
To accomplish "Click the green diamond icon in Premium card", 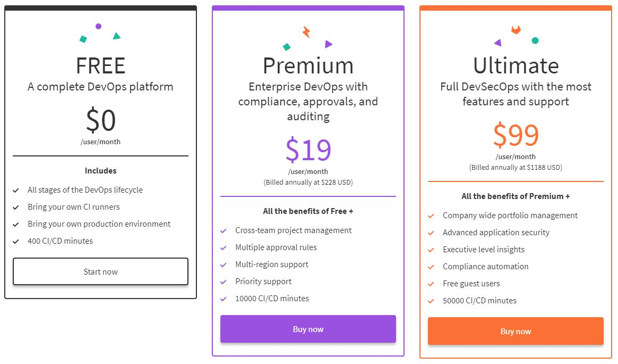I will click(287, 47).
